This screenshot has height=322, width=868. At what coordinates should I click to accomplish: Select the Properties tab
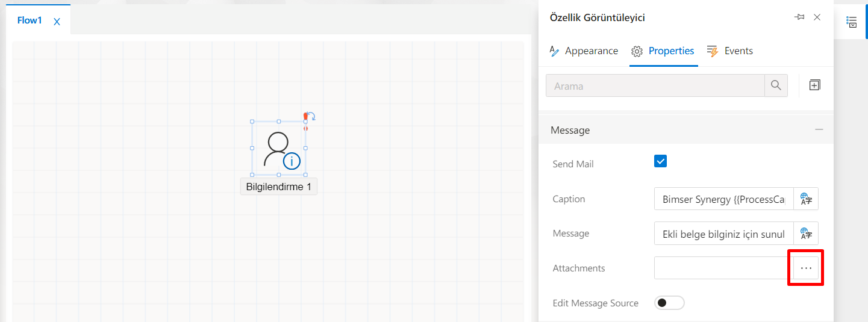tap(663, 51)
